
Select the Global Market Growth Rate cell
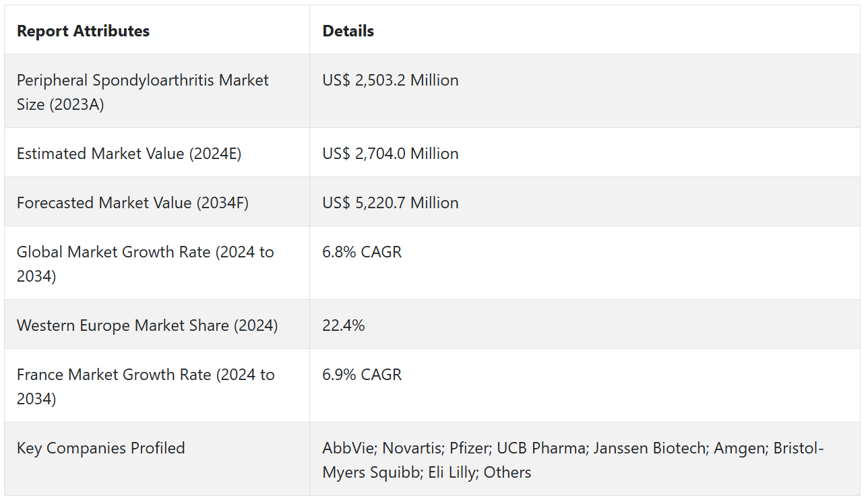click(145, 263)
